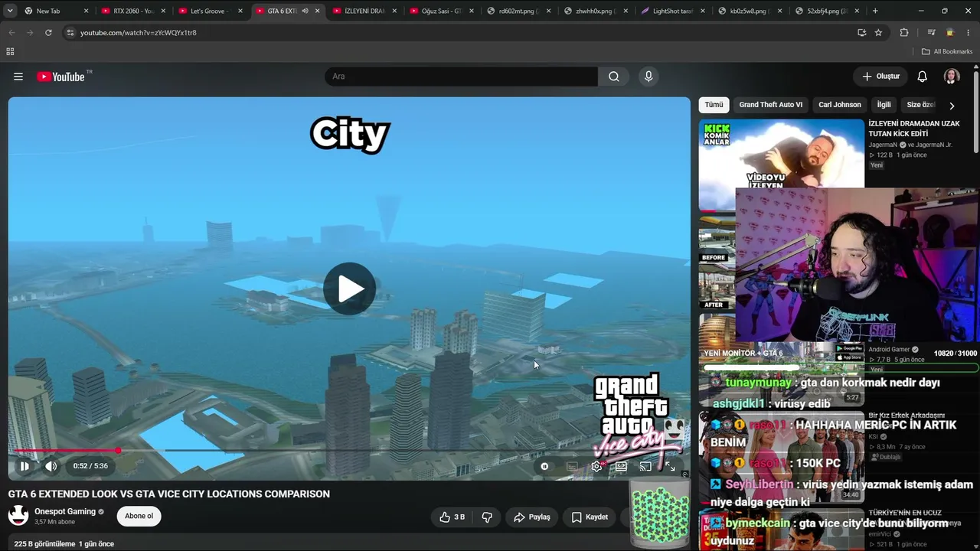980x551 pixels.
Task: View site information icon in address bar
Action: (70, 33)
